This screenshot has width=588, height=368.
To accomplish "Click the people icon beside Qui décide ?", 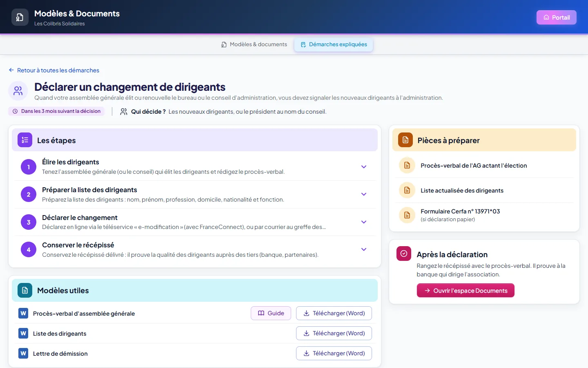I will (x=124, y=112).
